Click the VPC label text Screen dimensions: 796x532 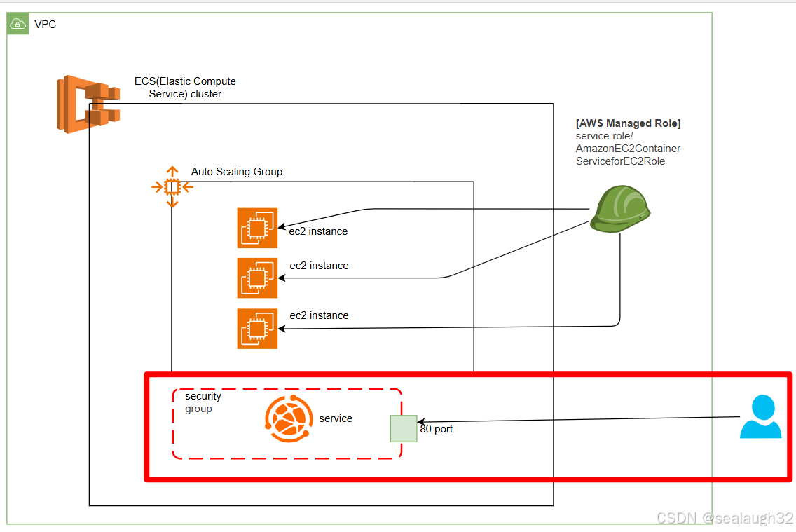[45, 25]
